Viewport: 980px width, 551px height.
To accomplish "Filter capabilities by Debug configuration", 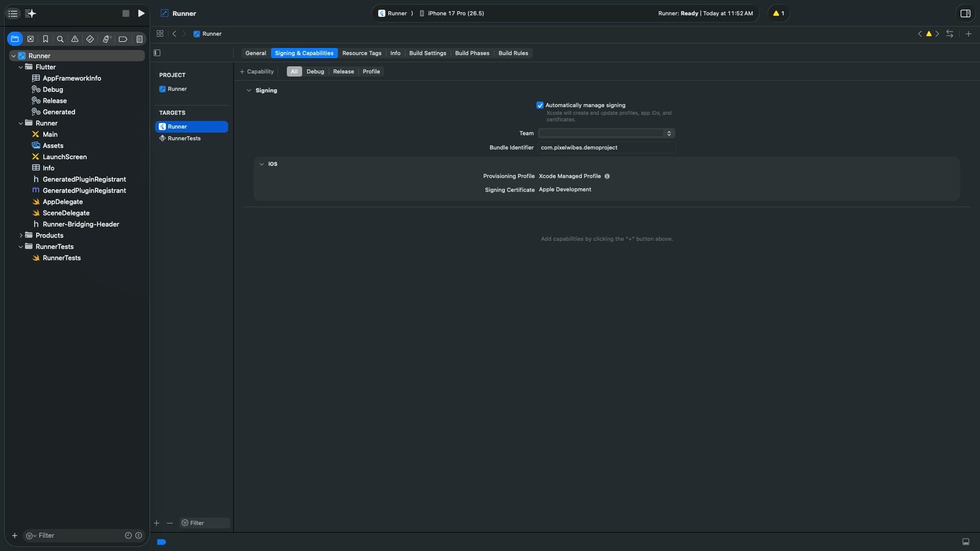I will (x=315, y=72).
